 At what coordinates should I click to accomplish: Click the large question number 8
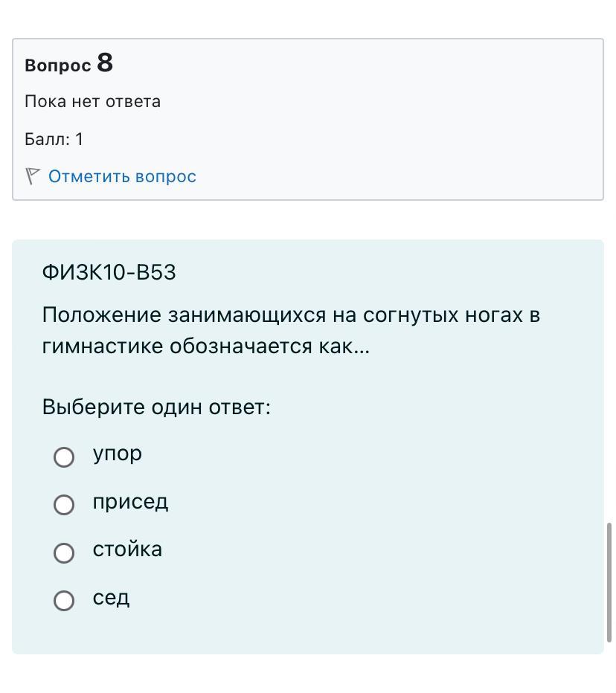[105, 62]
